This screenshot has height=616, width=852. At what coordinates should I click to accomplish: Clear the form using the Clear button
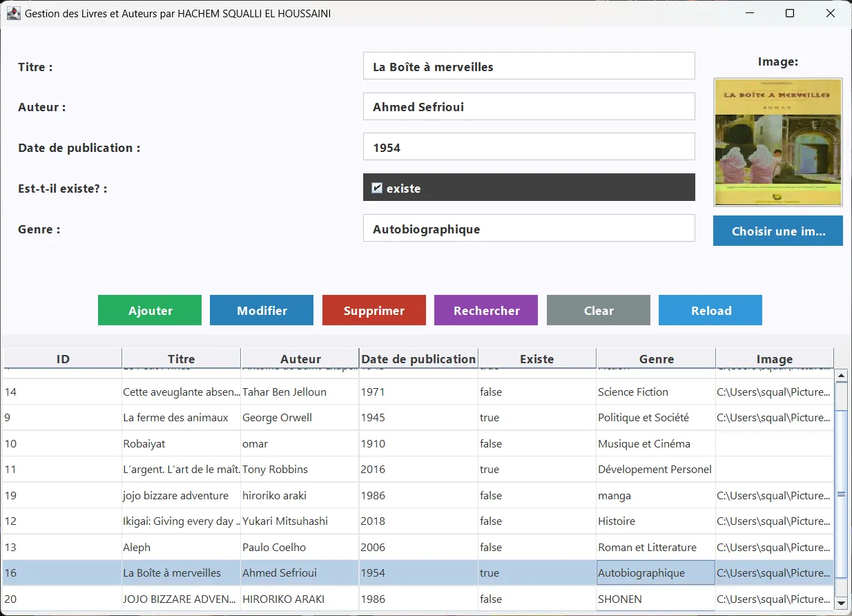point(598,310)
